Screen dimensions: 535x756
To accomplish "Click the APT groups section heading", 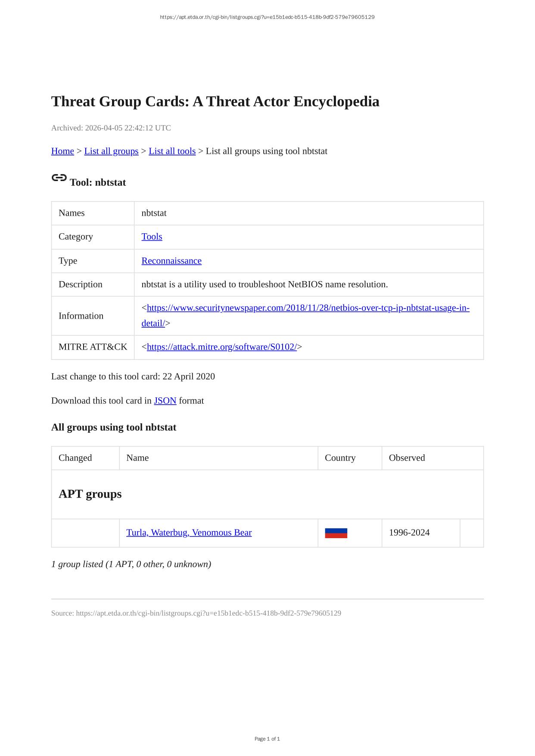I will tap(90, 494).
